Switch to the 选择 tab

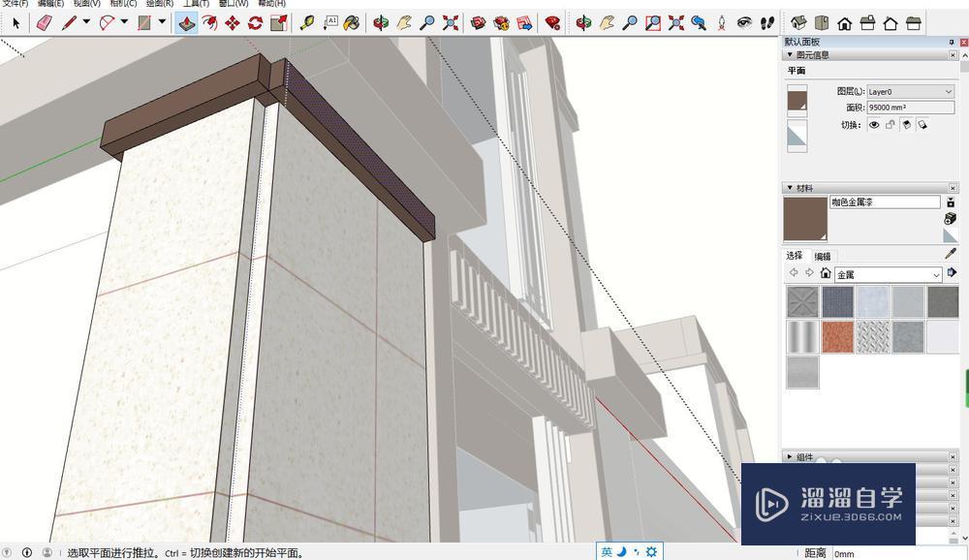[x=795, y=256]
